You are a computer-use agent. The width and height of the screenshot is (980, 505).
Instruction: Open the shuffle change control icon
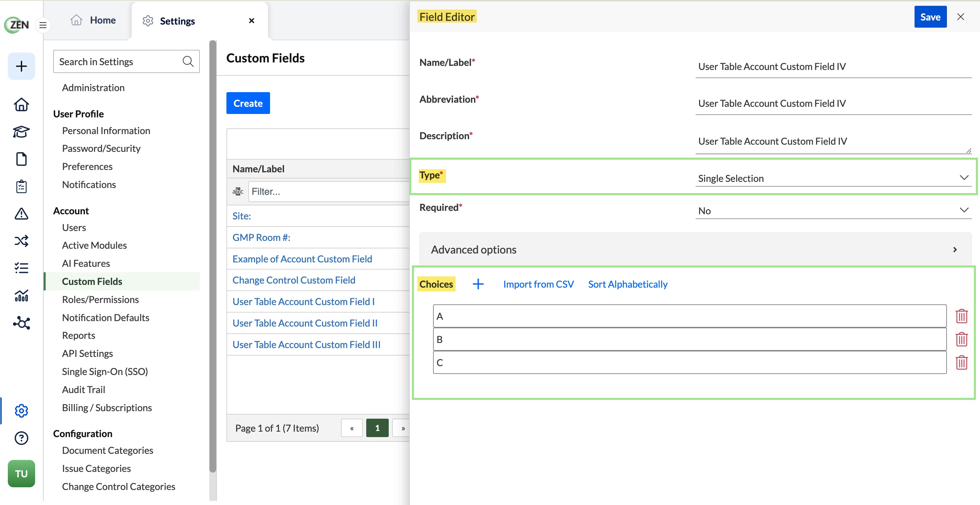(21, 241)
